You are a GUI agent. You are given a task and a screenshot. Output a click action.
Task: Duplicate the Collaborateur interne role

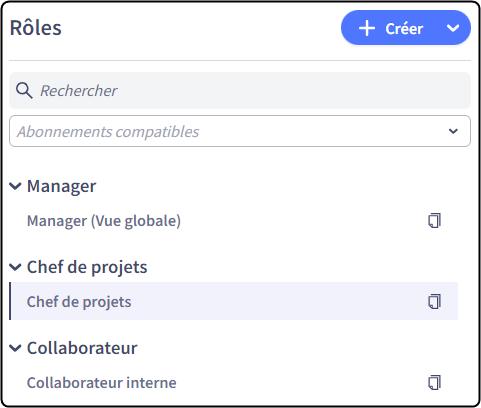434,383
